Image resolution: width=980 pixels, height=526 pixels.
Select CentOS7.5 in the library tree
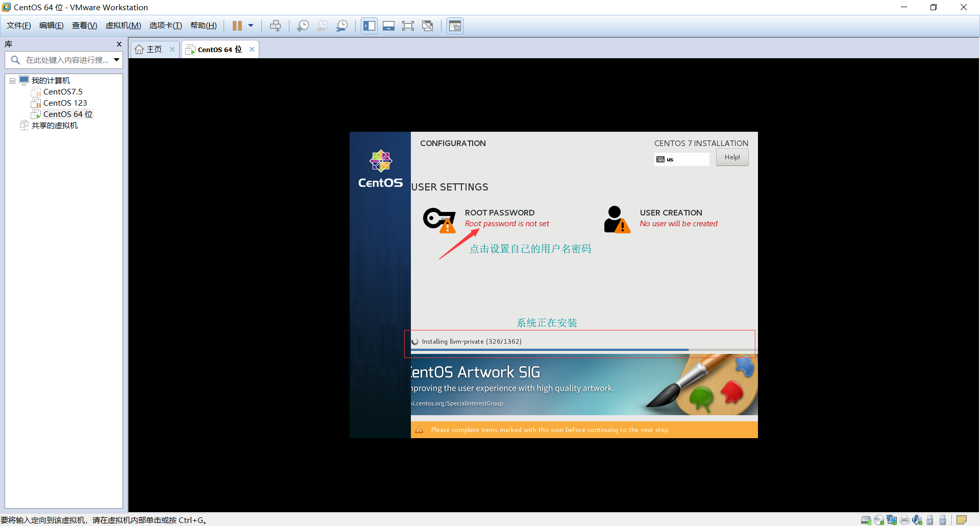coord(63,92)
